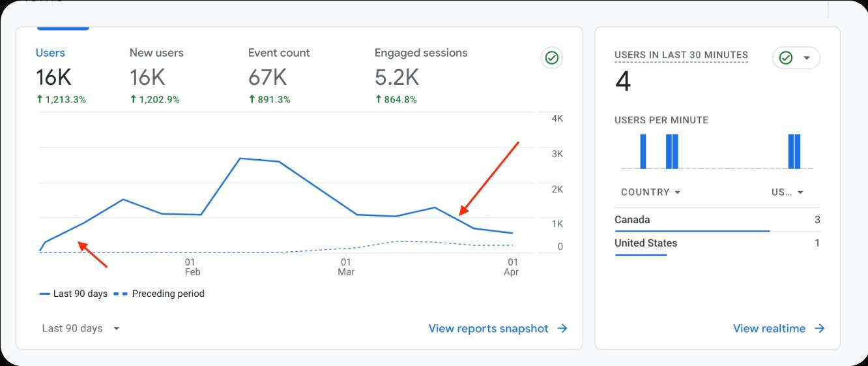
Task: Select the United States country row
Action: 717,243
